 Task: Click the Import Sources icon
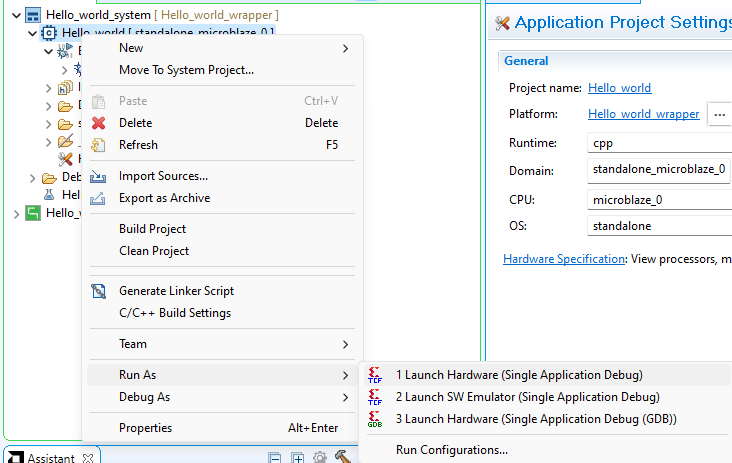[x=98, y=177]
